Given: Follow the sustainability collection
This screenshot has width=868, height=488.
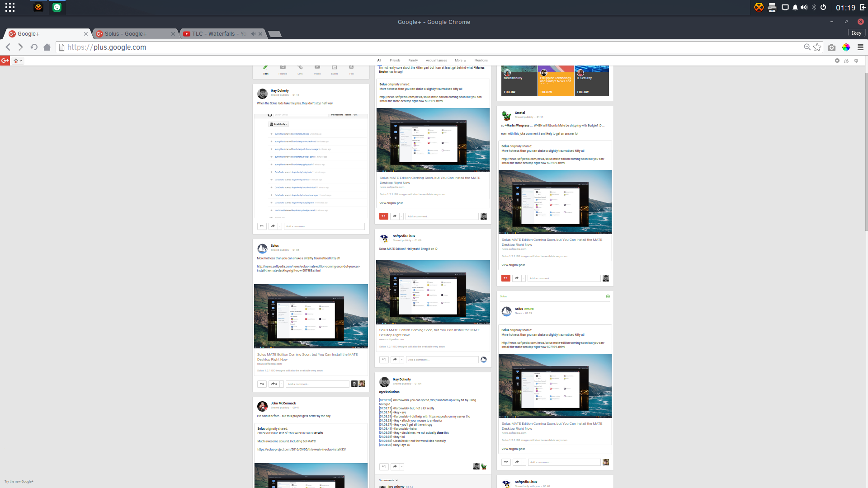Looking at the screenshot, I should [x=510, y=92].
